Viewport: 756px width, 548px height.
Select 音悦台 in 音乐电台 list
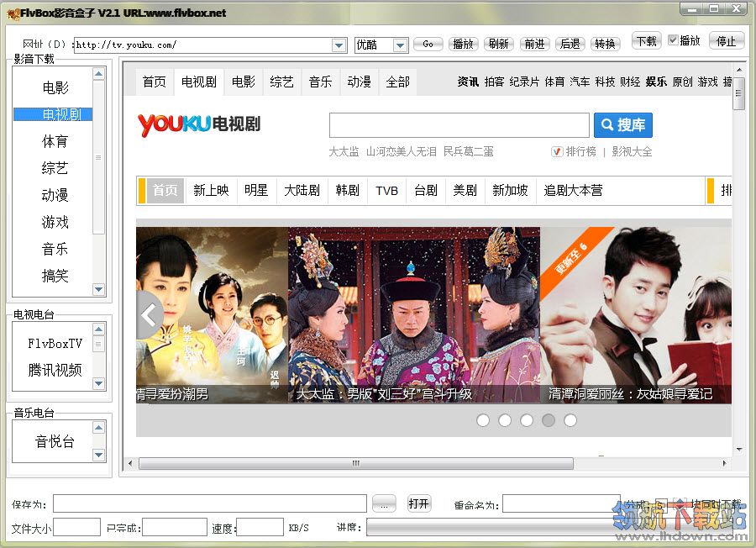pyautogui.click(x=55, y=441)
